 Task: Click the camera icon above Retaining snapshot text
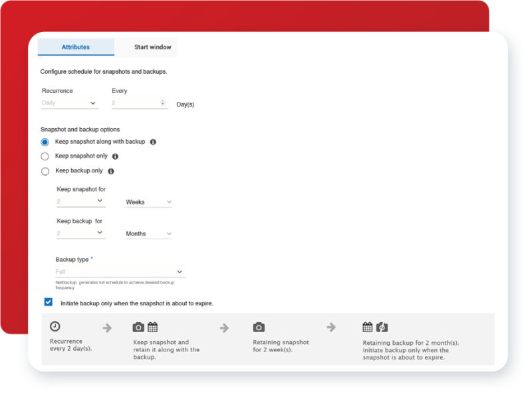(x=258, y=326)
